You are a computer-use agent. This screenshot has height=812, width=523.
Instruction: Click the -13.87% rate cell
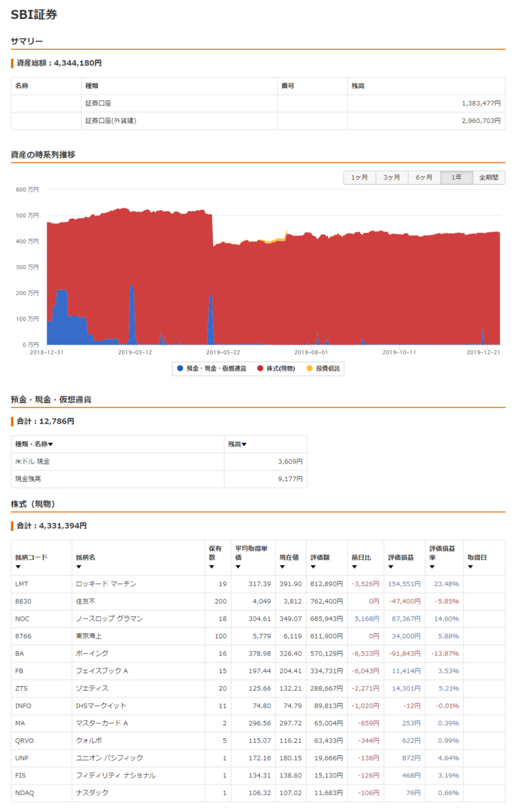[x=445, y=653]
